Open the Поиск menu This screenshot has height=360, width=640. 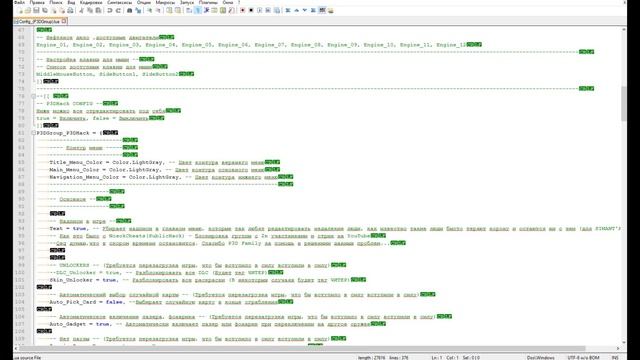tap(56, 2)
